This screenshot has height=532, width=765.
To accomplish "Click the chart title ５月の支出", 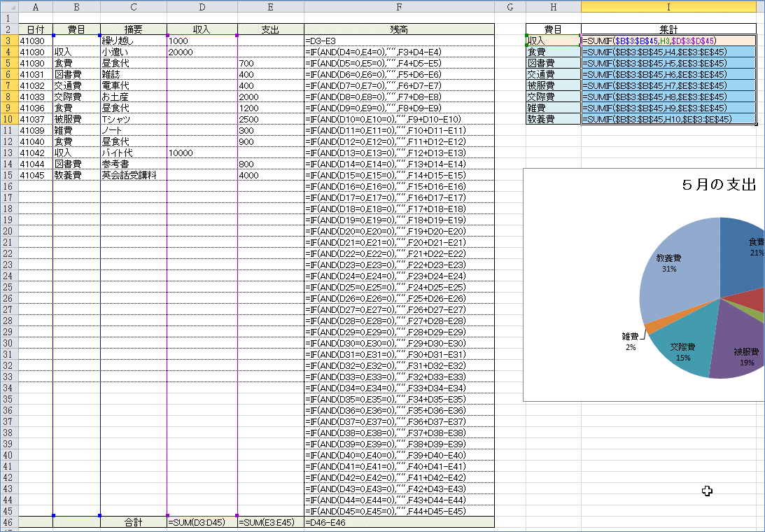I will click(x=718, y=185).
